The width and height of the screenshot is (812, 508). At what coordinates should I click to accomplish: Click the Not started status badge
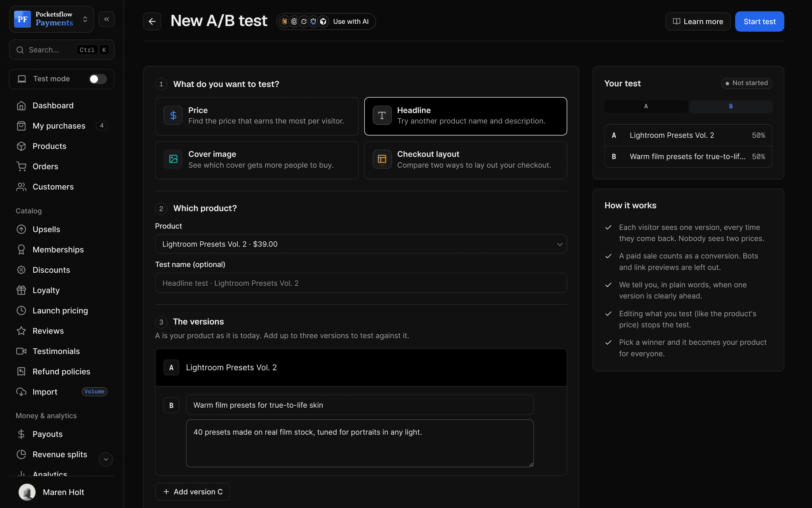point(747,83)
